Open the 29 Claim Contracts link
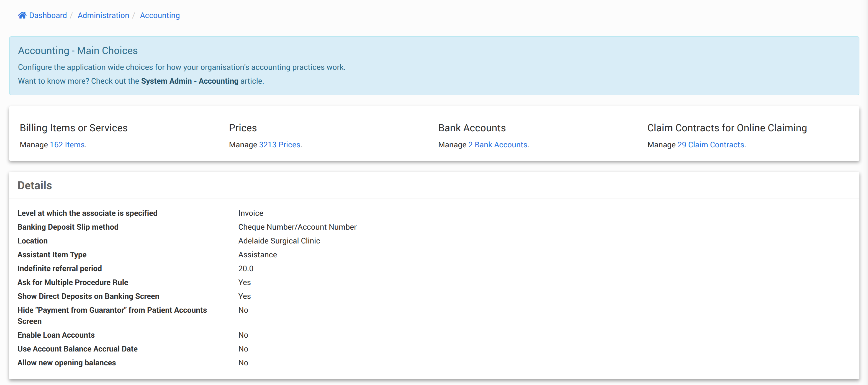This screenshot has height=385, width=868. [711, 145]
